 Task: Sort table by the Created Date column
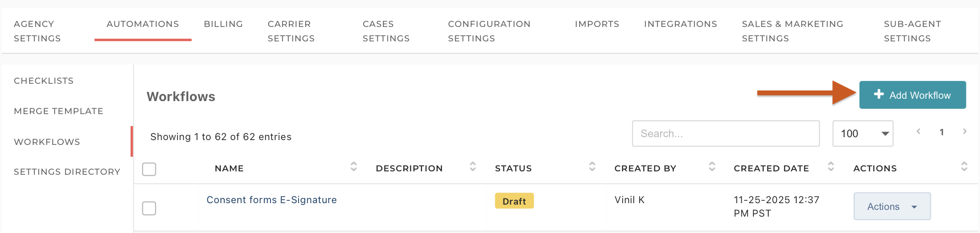click(x=830, y=167)
